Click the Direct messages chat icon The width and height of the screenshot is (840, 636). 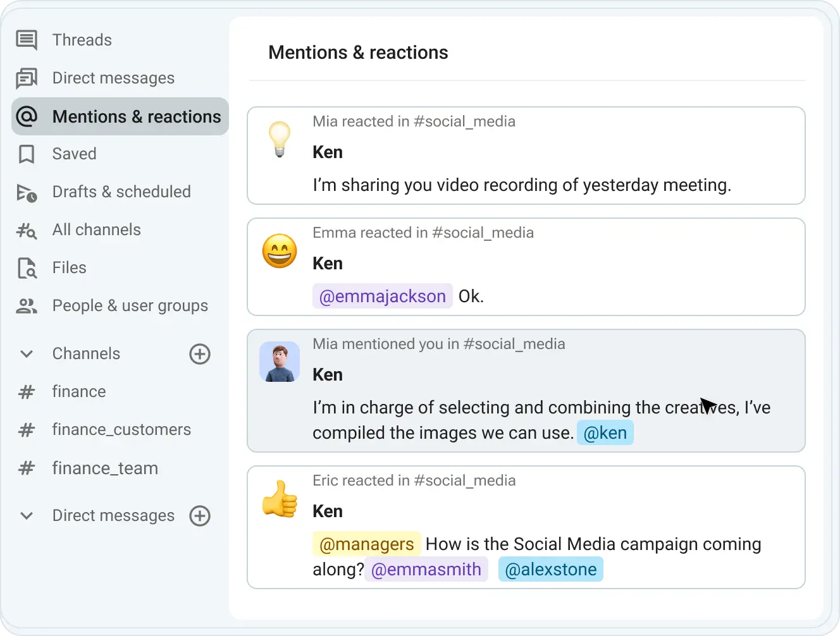tap(27, 78)
